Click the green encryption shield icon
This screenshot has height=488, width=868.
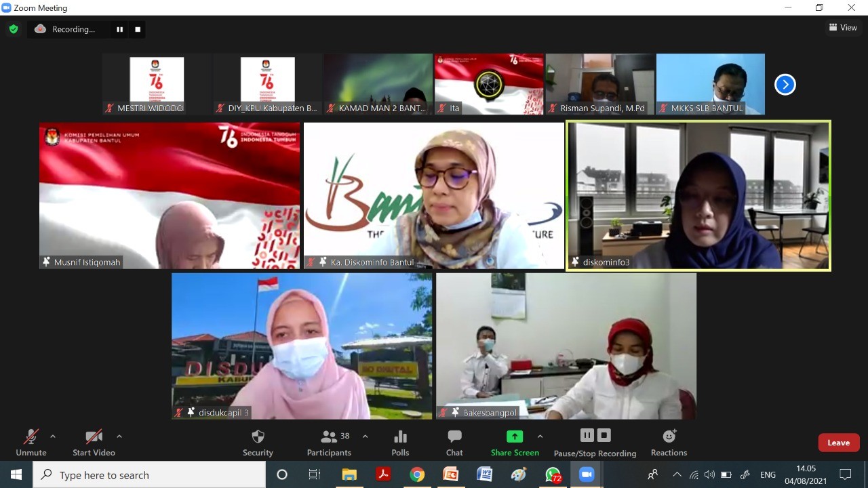pos(14,29)
